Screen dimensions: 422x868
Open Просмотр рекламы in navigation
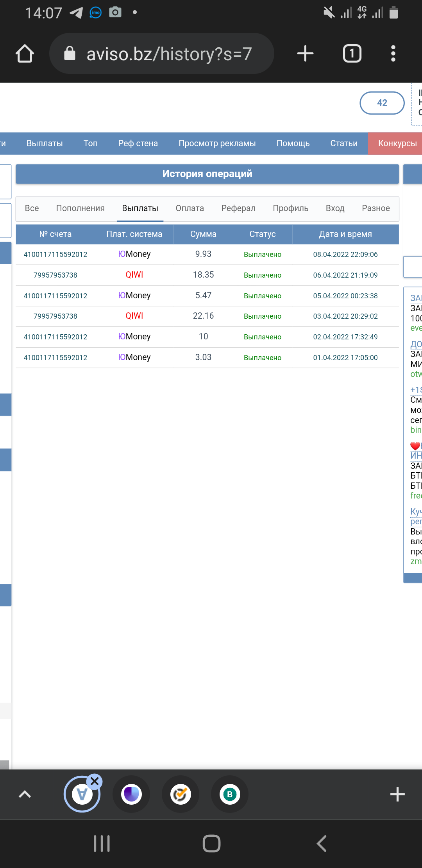click(x=217, y=143)
